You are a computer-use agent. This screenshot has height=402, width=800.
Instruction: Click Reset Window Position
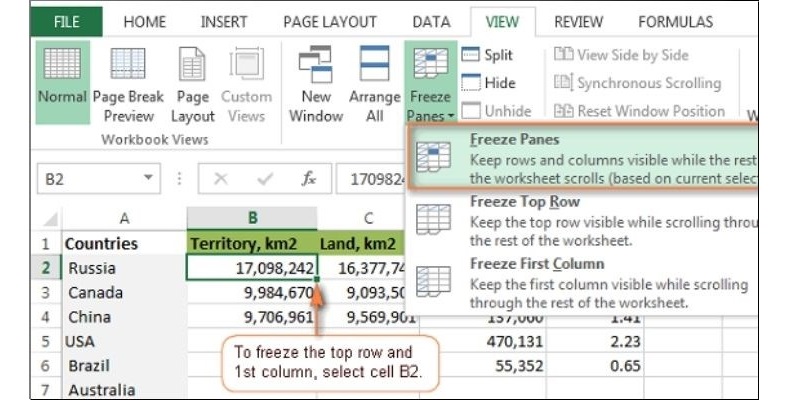pos(639,110)
